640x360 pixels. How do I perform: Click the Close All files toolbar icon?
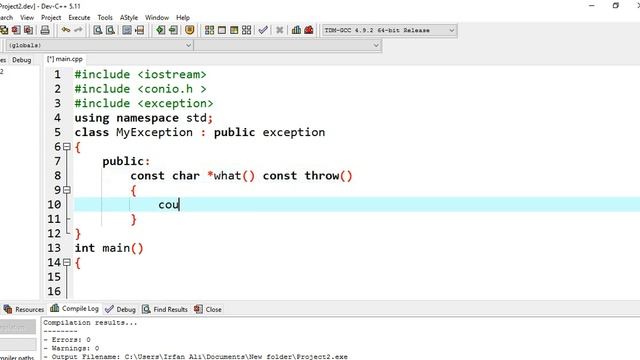tap(28, 30)
